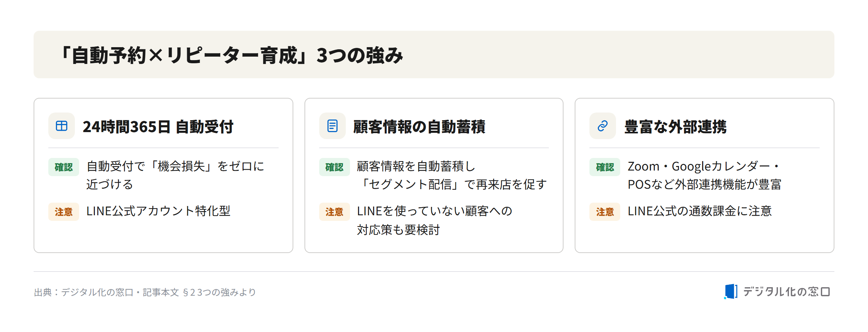
Task: Click the 確認 badge in the first card
Action: (64, 167)
